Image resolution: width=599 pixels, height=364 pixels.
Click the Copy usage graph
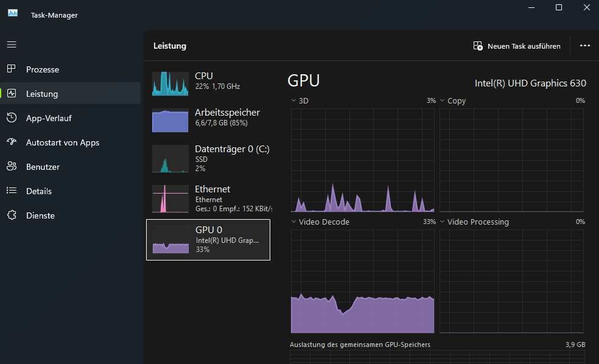511,160
